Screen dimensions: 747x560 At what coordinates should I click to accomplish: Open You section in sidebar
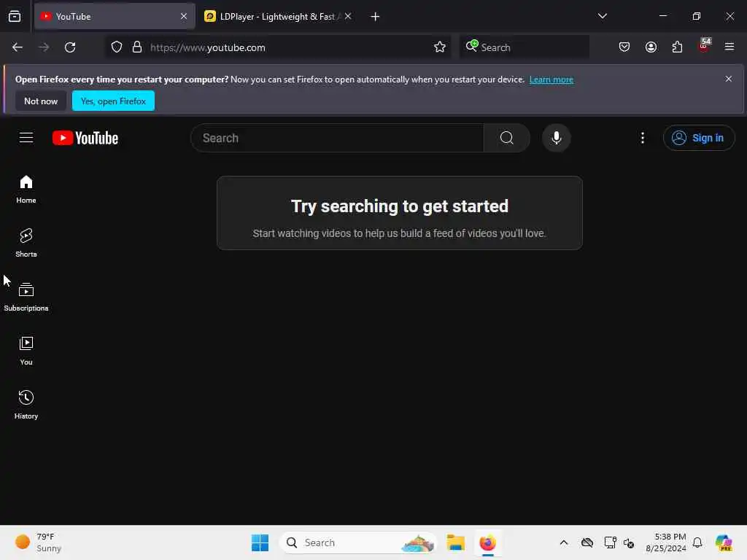[26, 351]
